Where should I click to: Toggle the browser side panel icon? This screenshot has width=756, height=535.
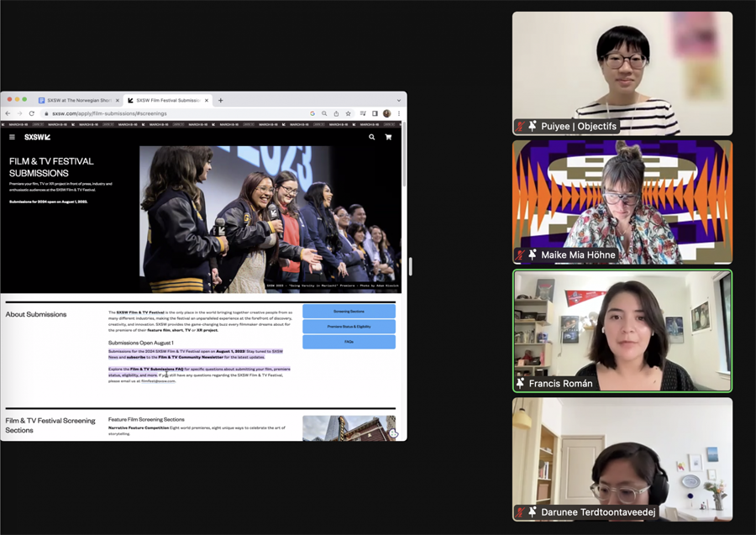pyautogui.click(x=375, y=113)
